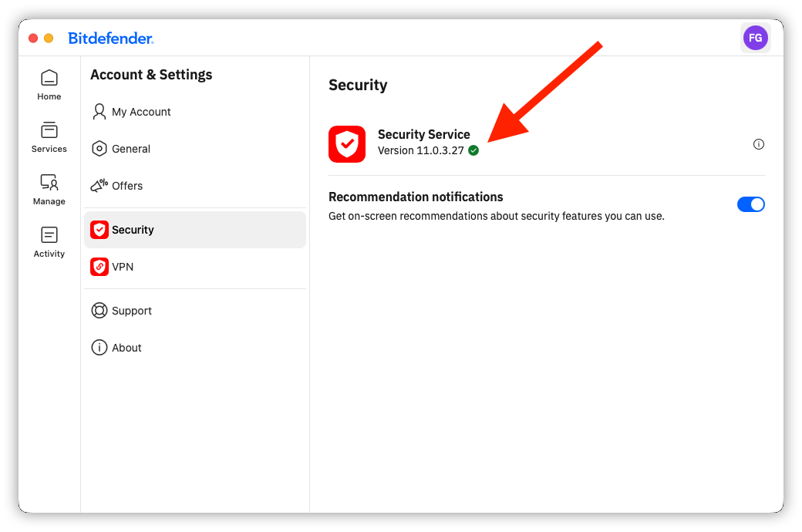Click the Bitdefender logo
This screenshot has width=802, height=532.
[x=110, y=39]
